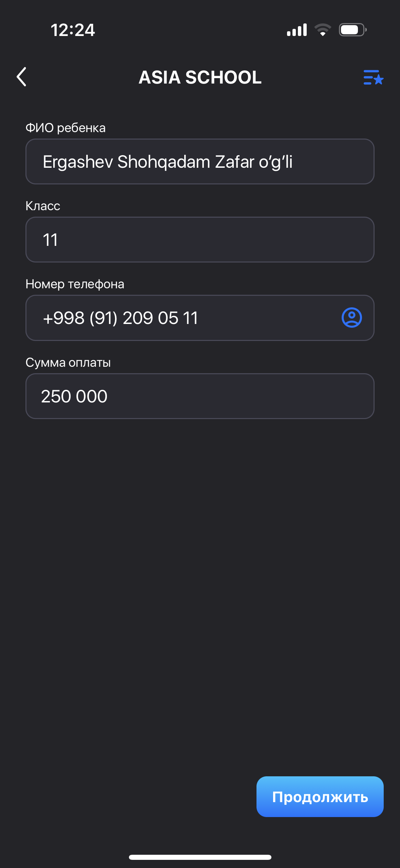The height and width of the screenshot is (868, 400).
Task: Tap the empty header space between title and favorites icon
Action: click(312, 77)
